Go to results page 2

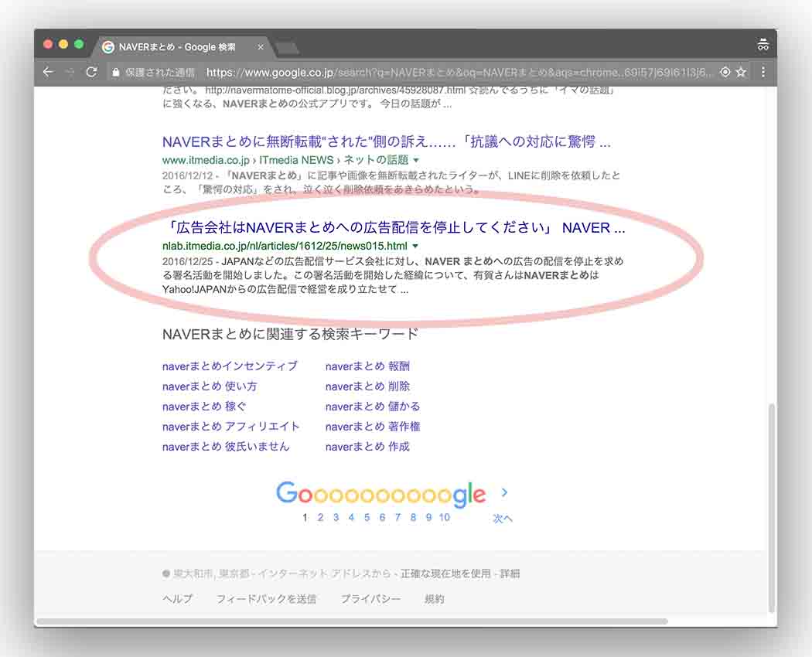point(321,517)
